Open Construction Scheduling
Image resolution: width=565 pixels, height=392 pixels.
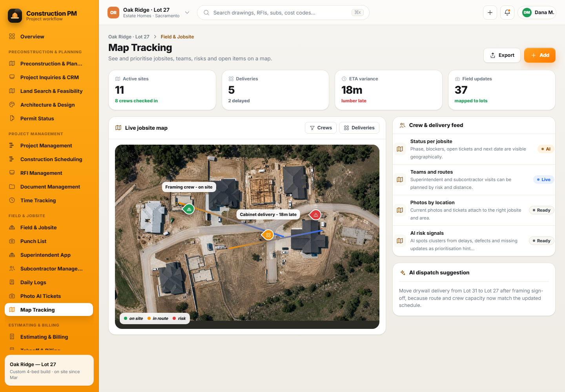pyautogui.click(x=49, y=159)
